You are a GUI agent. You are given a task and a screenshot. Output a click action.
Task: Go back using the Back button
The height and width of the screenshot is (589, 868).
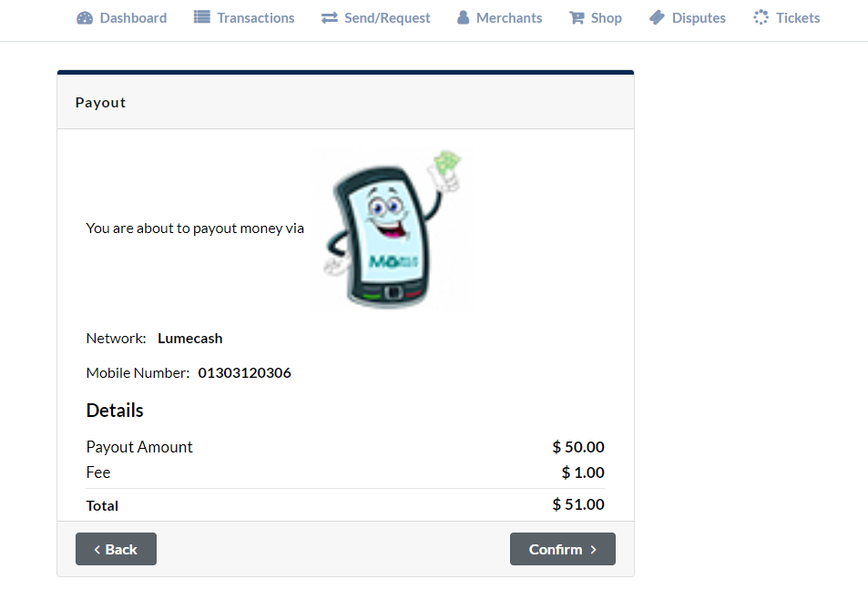(x=116, y=549)
